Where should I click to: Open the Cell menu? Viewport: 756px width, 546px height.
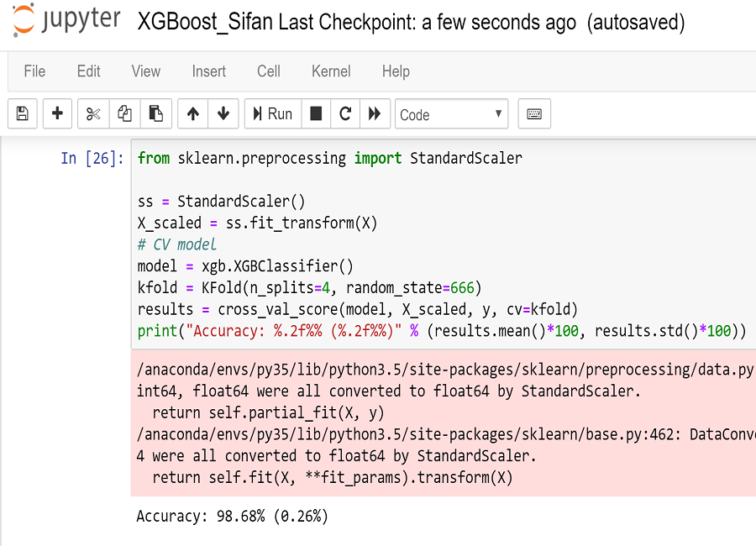pyautogui.click(x=269, y=71)
